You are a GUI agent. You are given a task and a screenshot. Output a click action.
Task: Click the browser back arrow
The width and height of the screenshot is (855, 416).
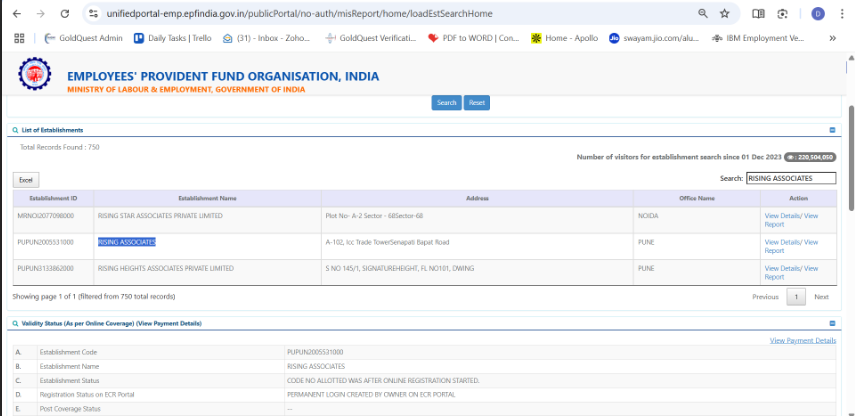point(15,14)
